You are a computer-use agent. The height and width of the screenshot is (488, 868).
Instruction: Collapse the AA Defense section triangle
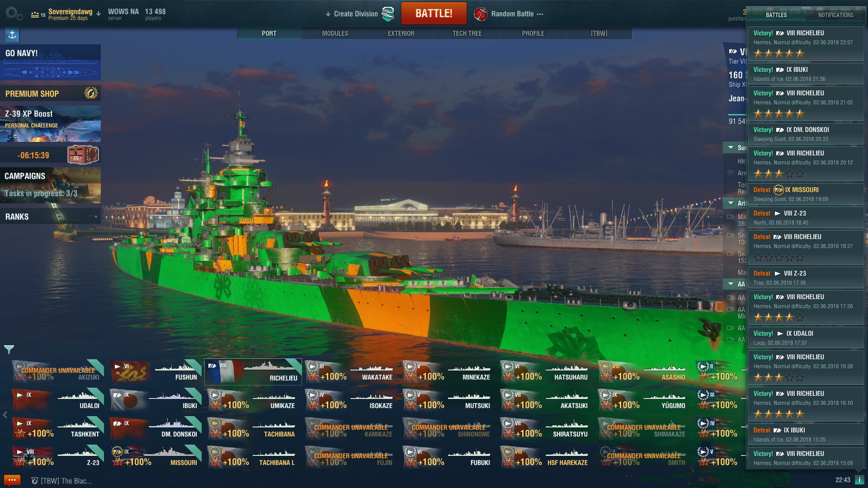[x=731, y=284]
